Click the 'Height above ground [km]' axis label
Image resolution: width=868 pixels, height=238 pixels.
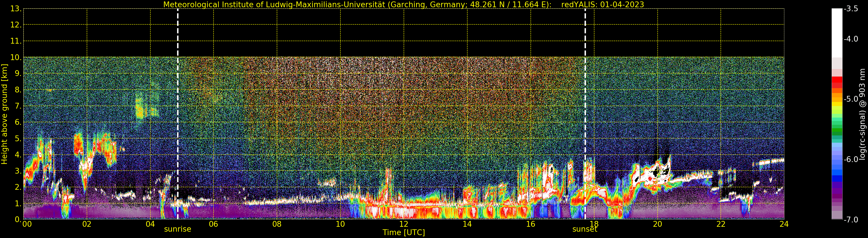click(x=4, y=114)
